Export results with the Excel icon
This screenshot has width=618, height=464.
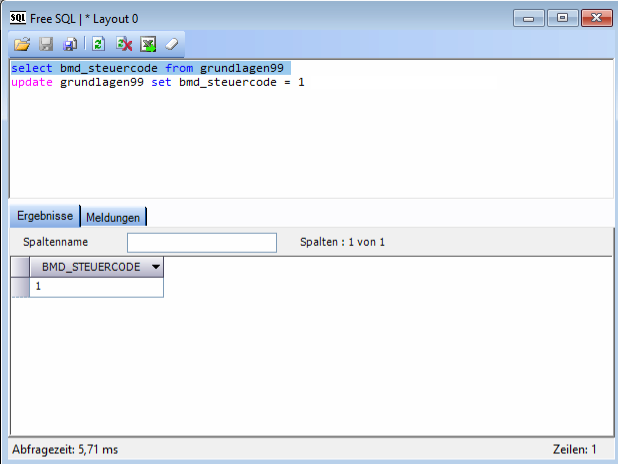148,44
